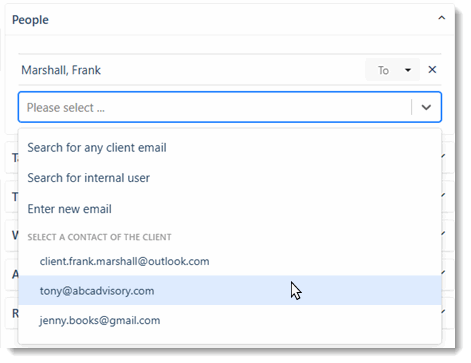Open the To recipient type dropdown

coord(392,70)
